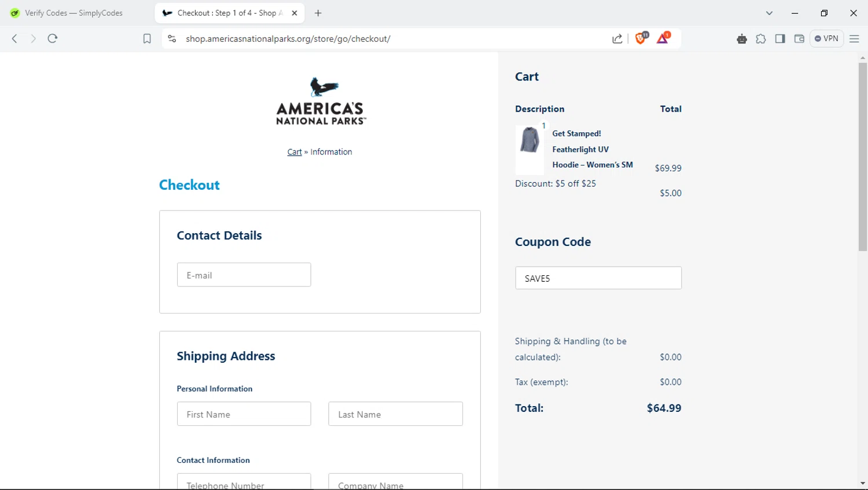
Task: Click the $64.99 total amount
Action: click(x=664, y=408)
